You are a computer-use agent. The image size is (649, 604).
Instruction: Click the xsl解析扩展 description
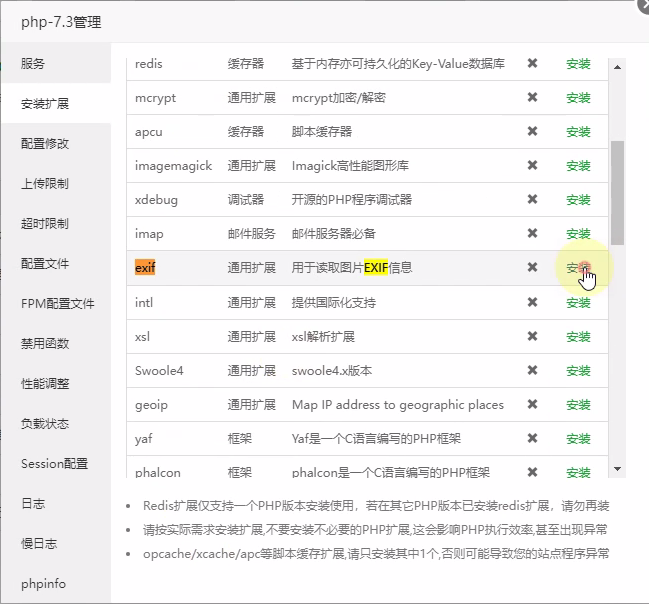[x=323, y=337]
